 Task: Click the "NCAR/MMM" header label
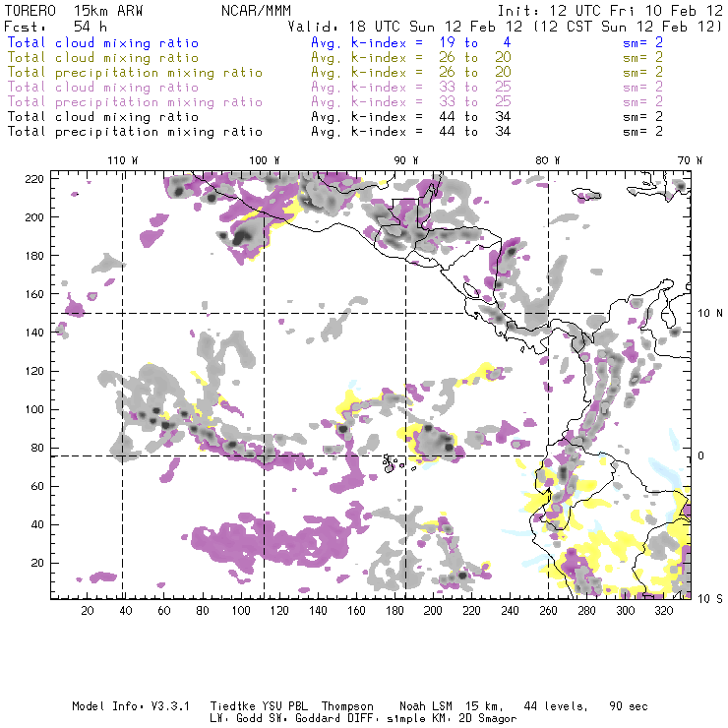coord(256,11)
